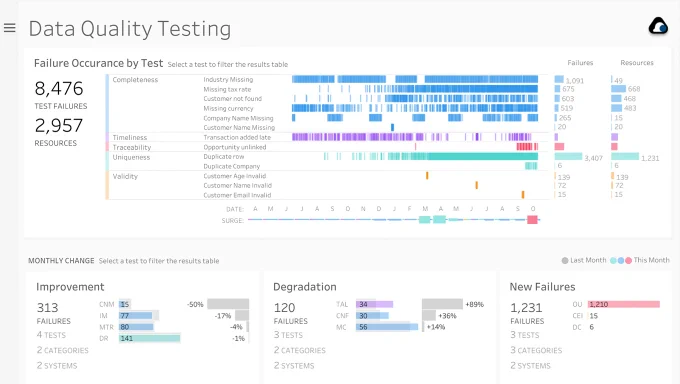Select the Customer Name Missing test

tap(239, 128)
